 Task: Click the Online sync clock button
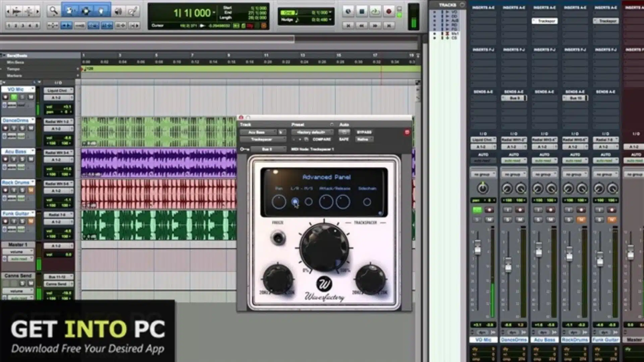click(348, 11)
